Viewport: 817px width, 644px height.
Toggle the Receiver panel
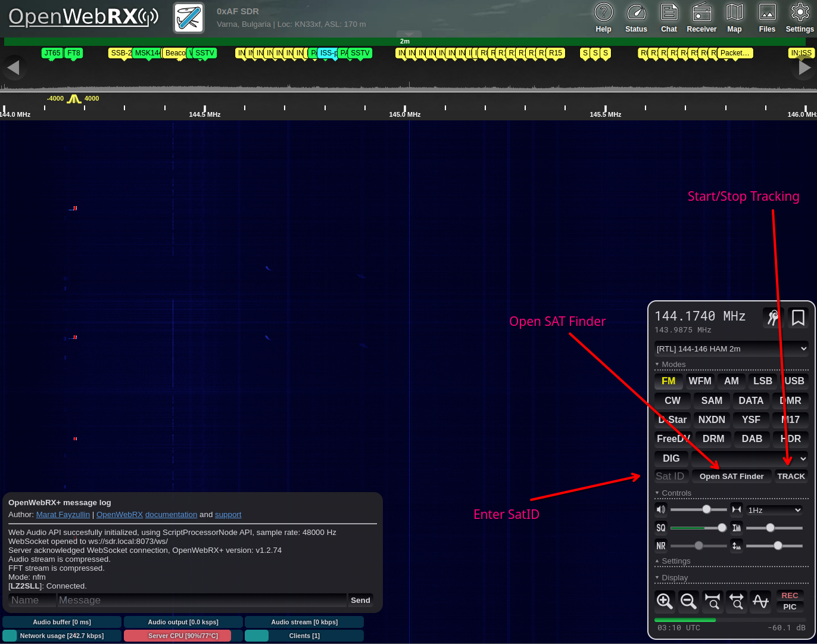701,18
